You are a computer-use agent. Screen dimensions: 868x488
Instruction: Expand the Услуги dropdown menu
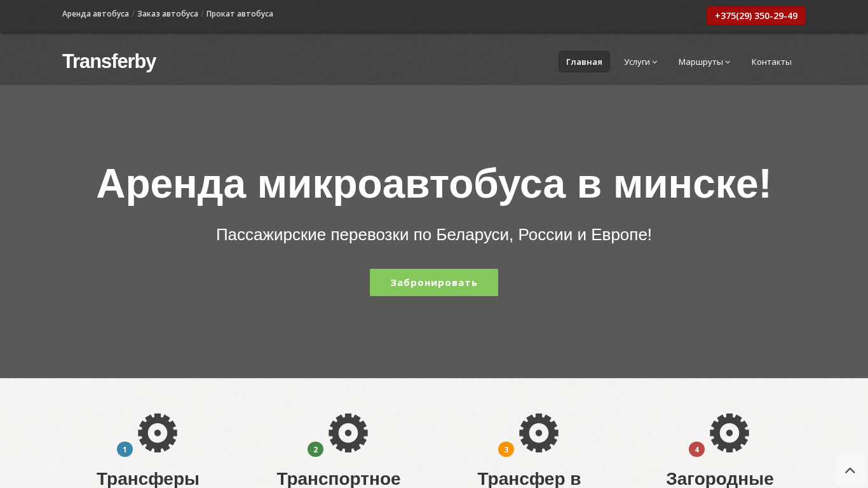click(641, 62)
